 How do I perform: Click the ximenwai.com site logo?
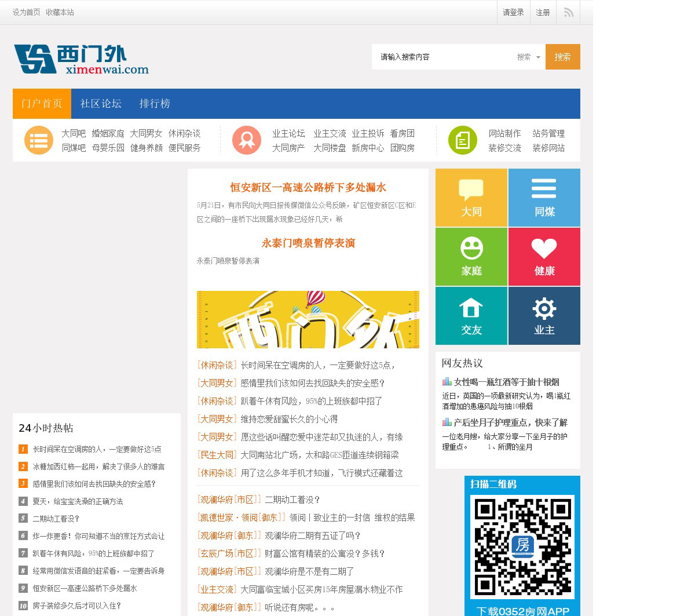tap(81, 59)
